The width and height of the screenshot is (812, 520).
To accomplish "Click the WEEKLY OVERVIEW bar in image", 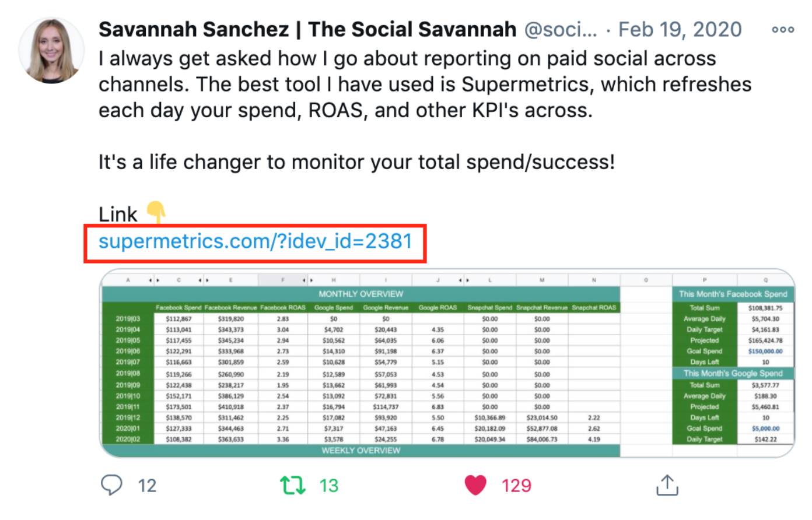I will point(361,451).
